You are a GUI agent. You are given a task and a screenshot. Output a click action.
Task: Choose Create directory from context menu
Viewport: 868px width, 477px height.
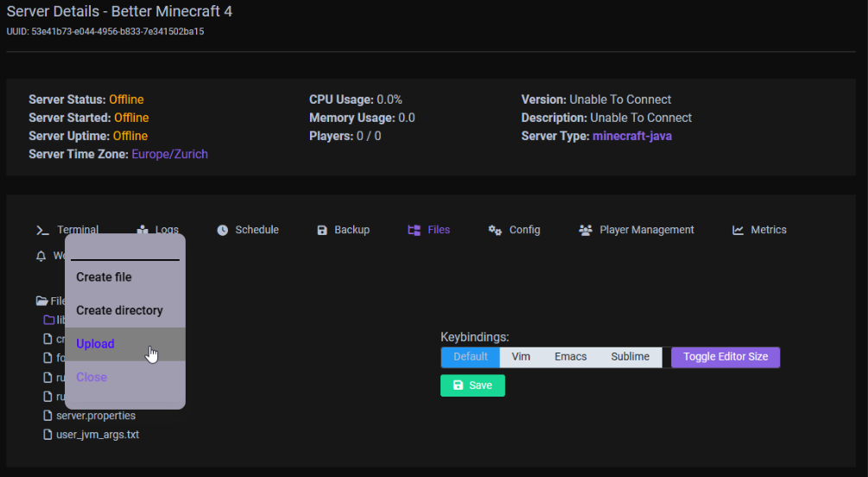[x=119, y=310]
